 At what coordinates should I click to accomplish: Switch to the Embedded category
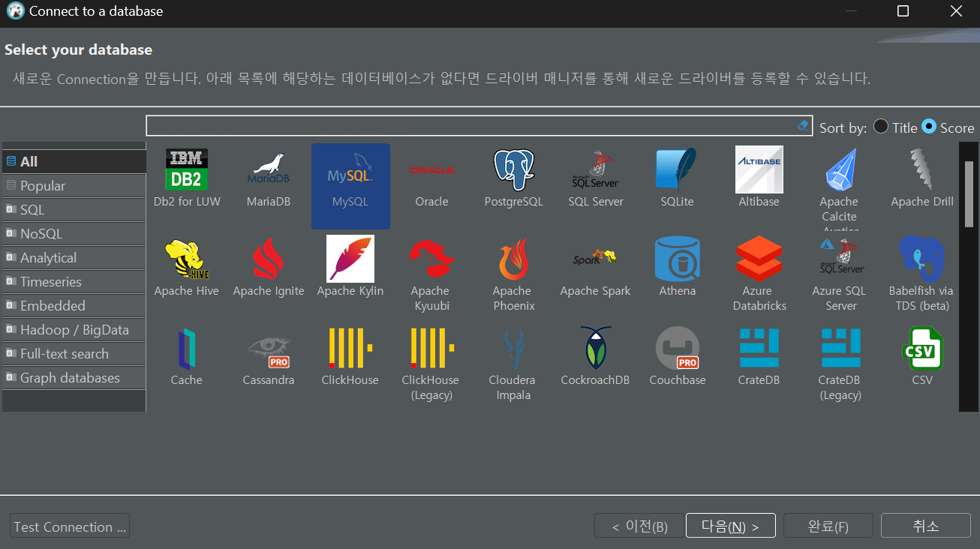pyautogui.click(x=74, y=305)
